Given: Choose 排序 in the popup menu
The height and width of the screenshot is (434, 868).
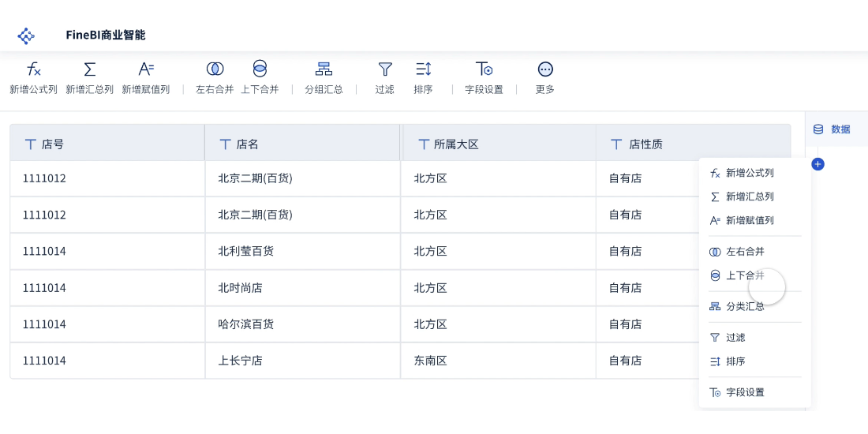Looking at the screenshot, I should 735,361.
